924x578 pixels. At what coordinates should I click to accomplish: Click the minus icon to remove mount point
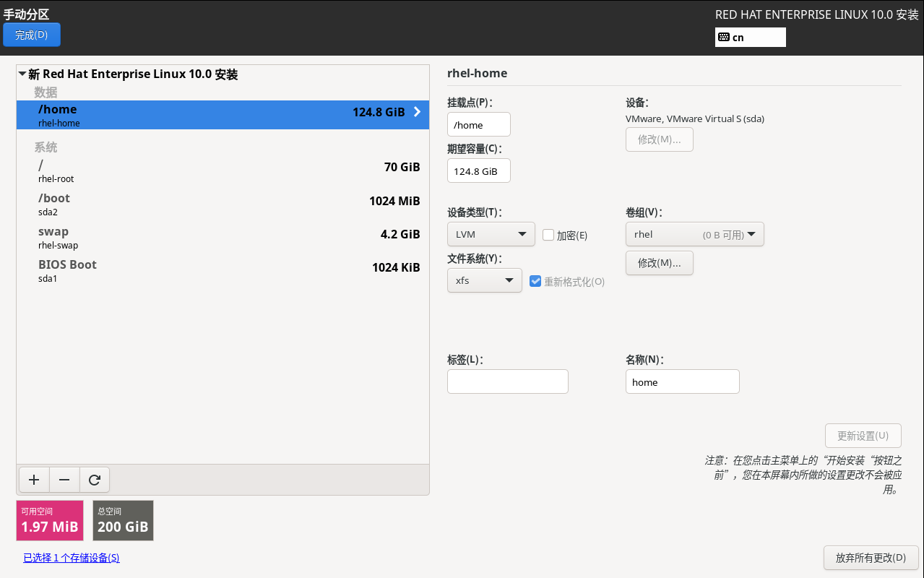coord(64,479)
